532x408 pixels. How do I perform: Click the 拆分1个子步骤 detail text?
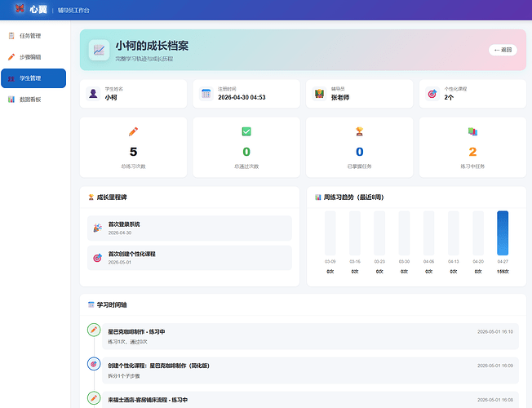pos(124,375)
